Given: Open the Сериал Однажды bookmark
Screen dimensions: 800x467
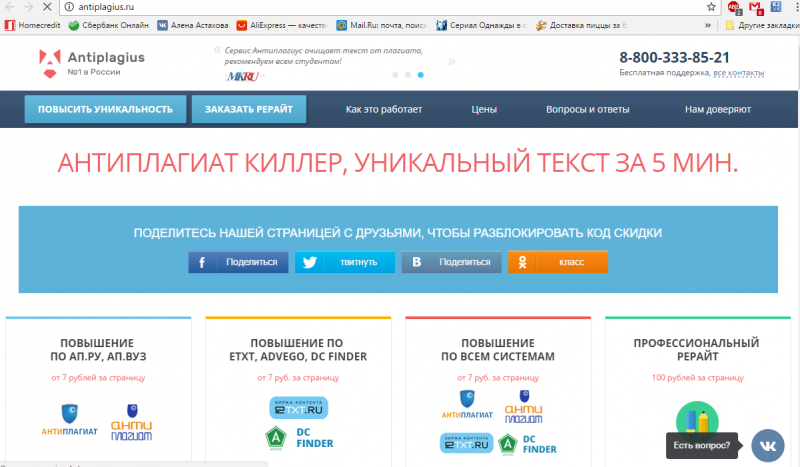Looking at the screenshot, I should 482,25.
